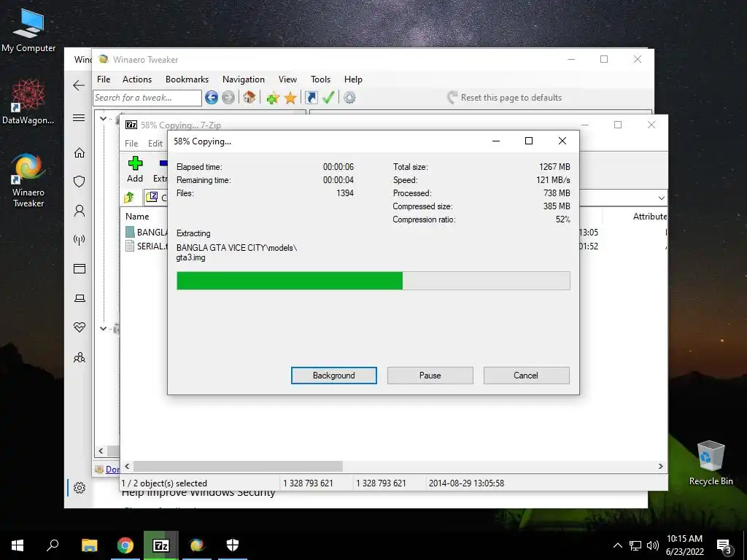
Task: Click the green checkmark apply icon
Action: 328,98
